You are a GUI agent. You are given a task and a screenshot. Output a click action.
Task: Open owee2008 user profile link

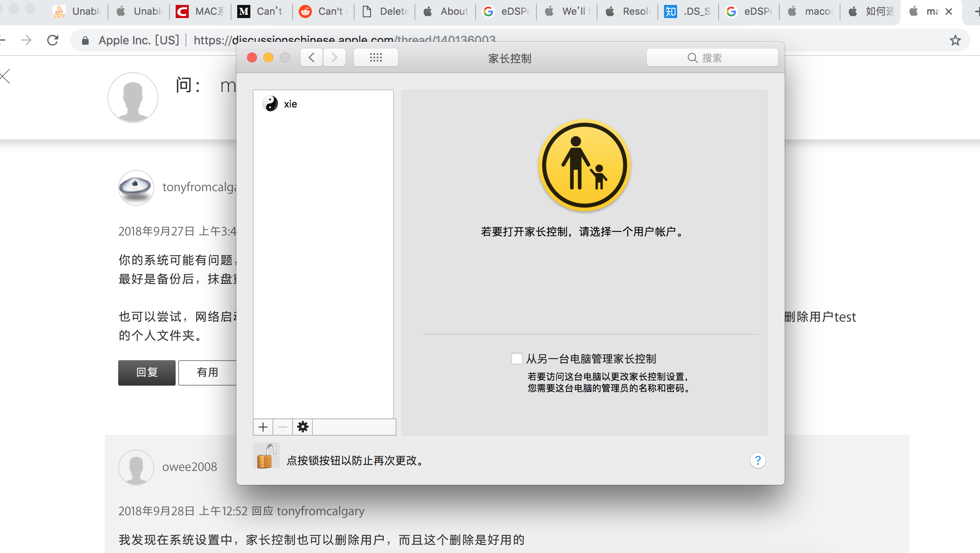point(189,467)
